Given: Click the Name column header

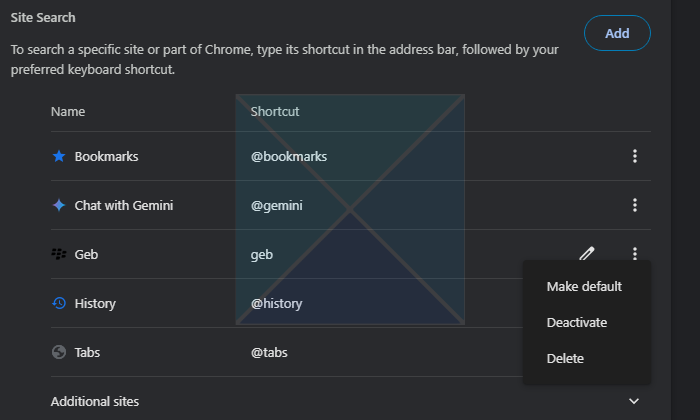Looking at the screenshot, I should 68,111.
